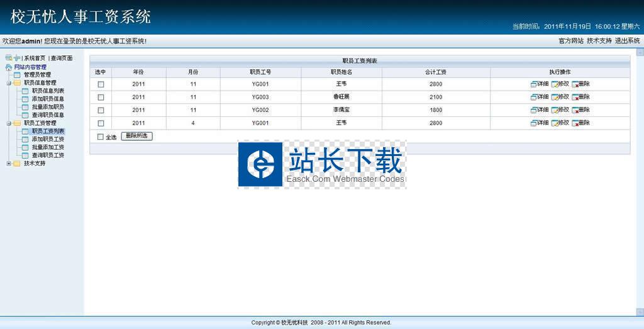The width and height of the screenshot is (644, 329).
Task: Collapse the 职员工资管理 tree node
Action: (9, 123)
